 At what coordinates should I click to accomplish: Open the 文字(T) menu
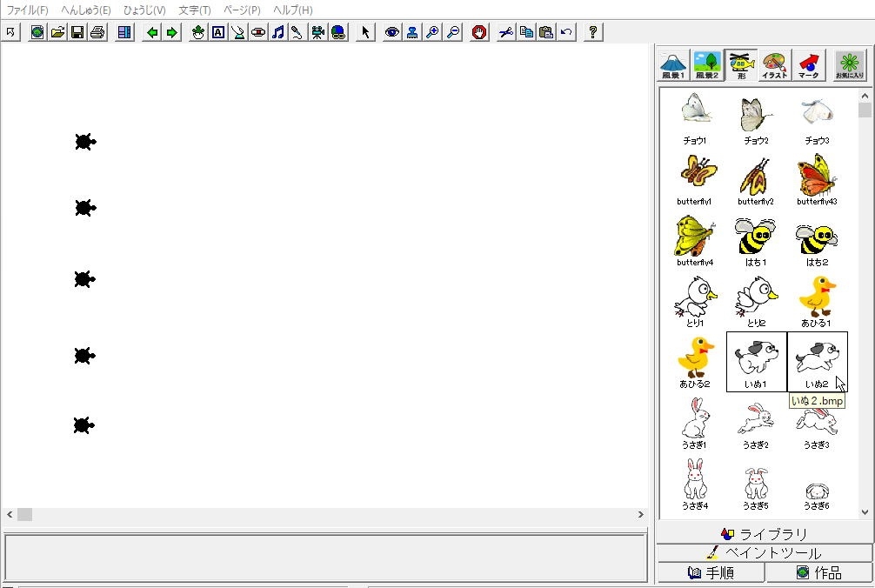click(194, 10)
